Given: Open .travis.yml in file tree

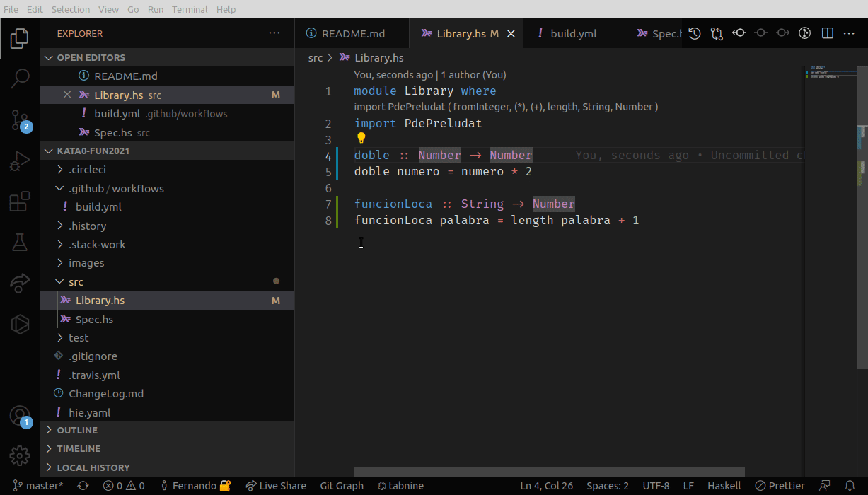Looking at the screenshot, I should pyautogui.click(x=167, y=375).
